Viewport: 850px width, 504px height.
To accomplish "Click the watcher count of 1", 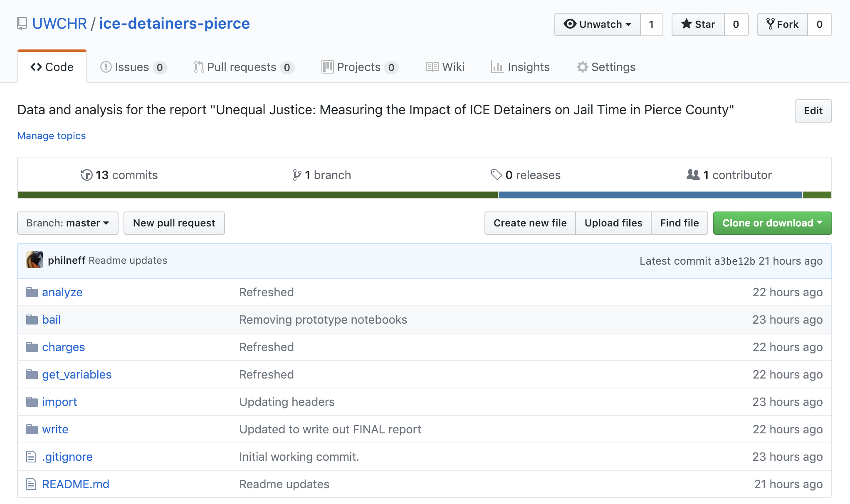I will pyautogui.click(x=651, y=25).
